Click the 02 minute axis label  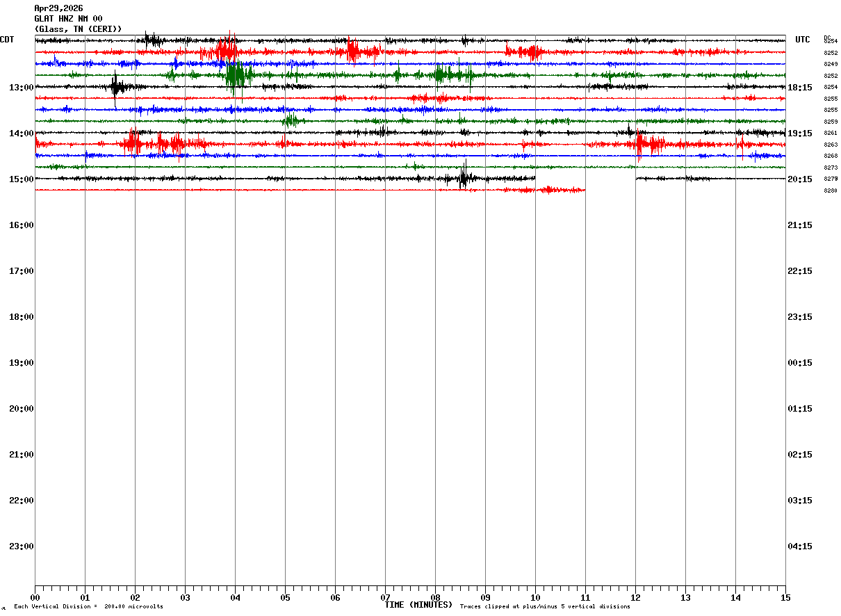pyautogui.click(x=135, y=598)
